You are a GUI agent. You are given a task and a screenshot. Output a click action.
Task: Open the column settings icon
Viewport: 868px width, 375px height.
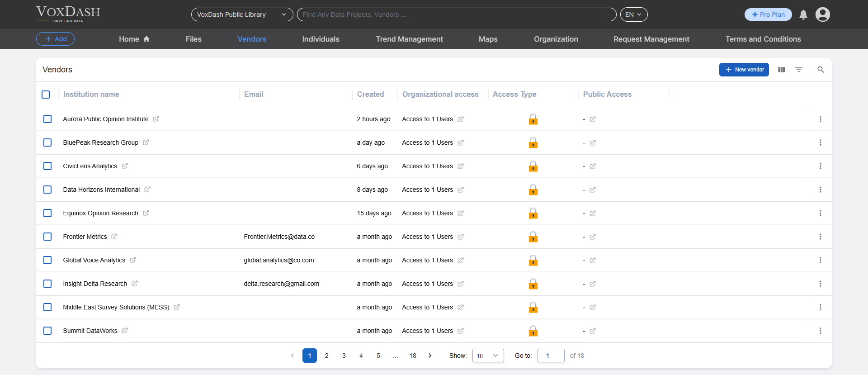(782, 70)
